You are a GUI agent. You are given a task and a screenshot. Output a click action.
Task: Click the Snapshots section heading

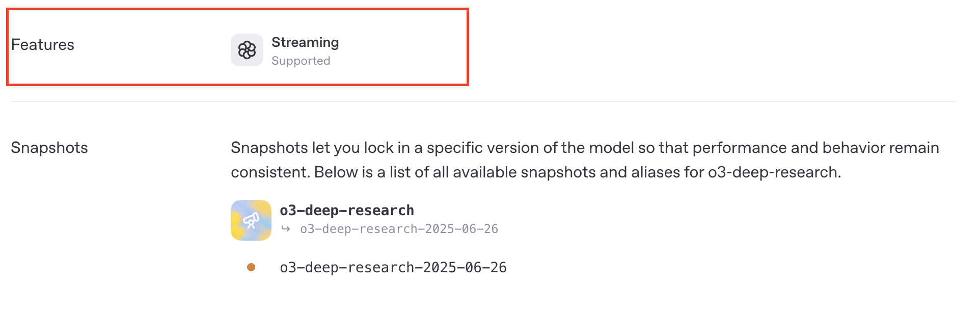[x=49, y=148]
